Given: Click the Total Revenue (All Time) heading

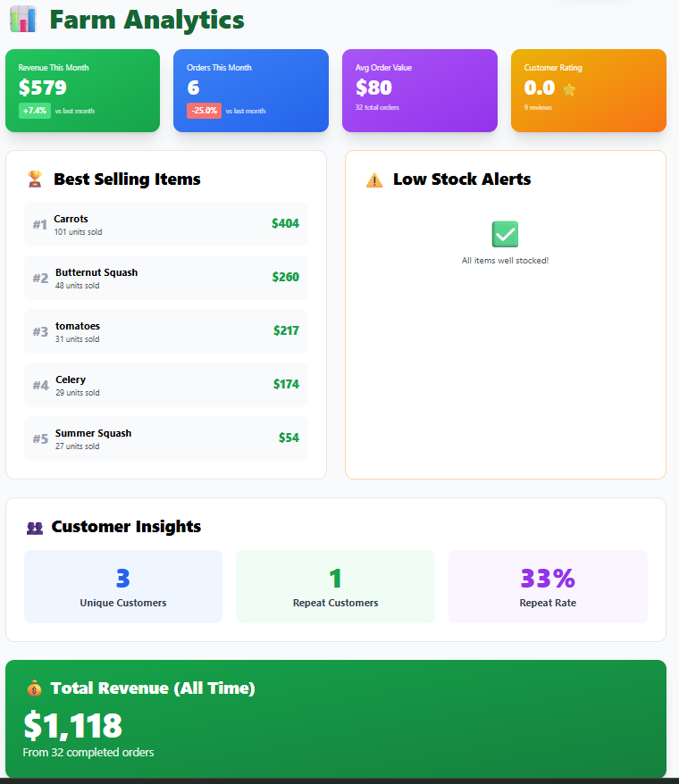Looking at the screenshot, I should [153, 688].
